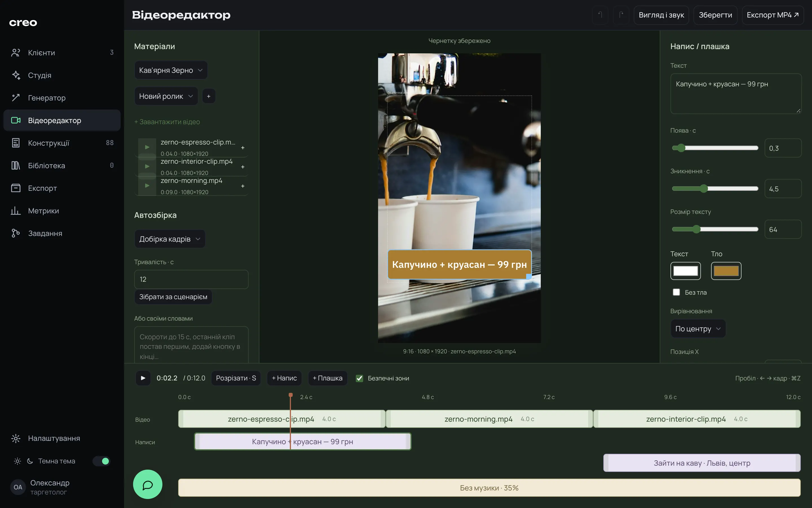Open the Новий ролик dropdown
Image resolution: width=812 pixels, height=508 pixels.
point(166,97)
